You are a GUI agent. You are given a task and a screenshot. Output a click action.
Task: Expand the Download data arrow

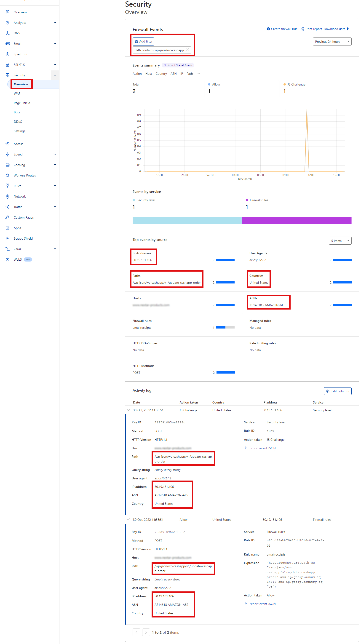348,29
